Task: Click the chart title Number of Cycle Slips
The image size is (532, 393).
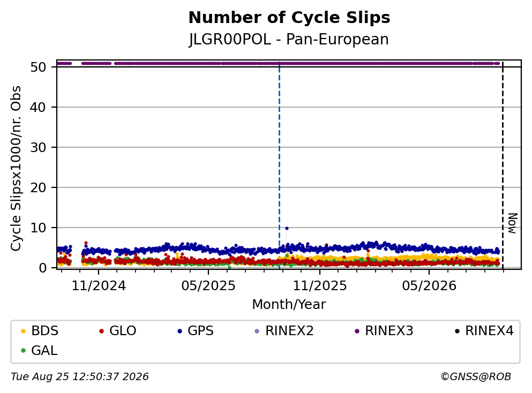Action: (289, 18)
